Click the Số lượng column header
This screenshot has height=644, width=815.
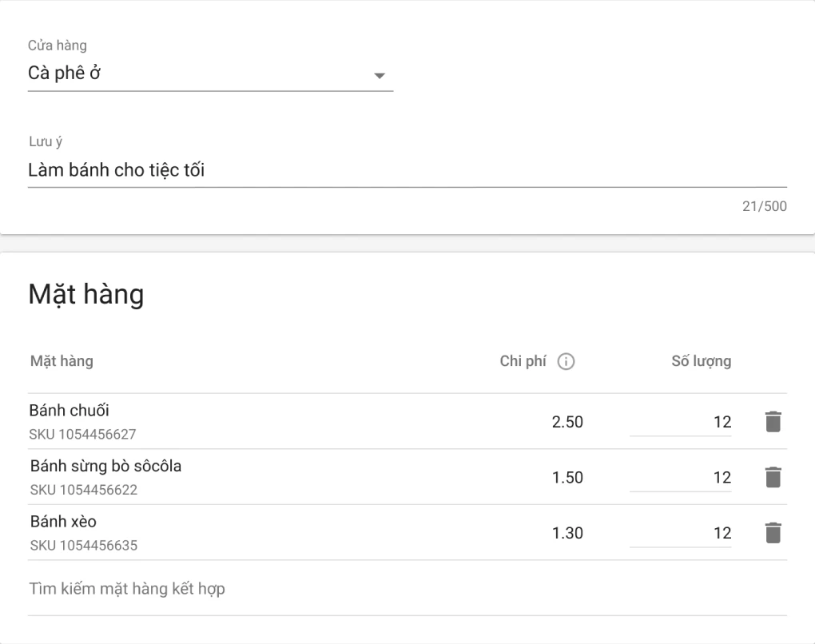(701, 361)
